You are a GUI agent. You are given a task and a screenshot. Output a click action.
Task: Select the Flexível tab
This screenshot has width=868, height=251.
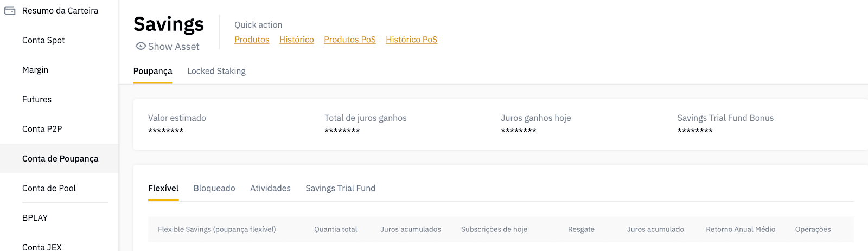point(163,188)
